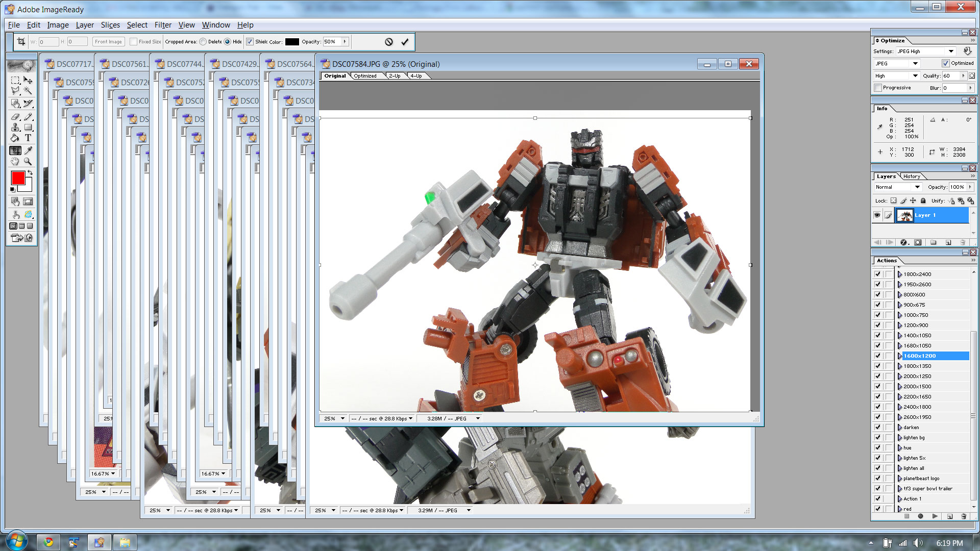Add a layer style in Layers panel
The image size is (980, 551).
click(903, 242)
